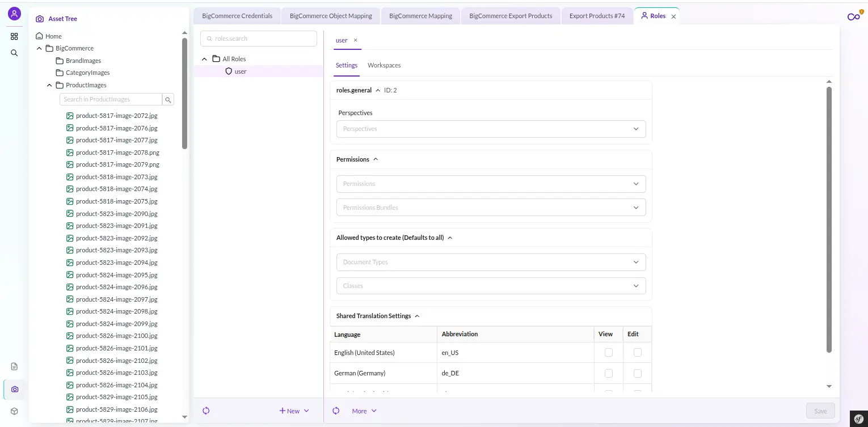Collapse the BigCommerce tree folder

(39, 48)
